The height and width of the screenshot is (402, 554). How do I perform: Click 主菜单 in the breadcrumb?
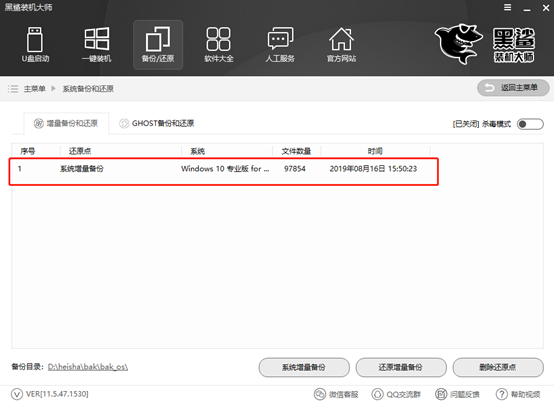click(35, 89)
